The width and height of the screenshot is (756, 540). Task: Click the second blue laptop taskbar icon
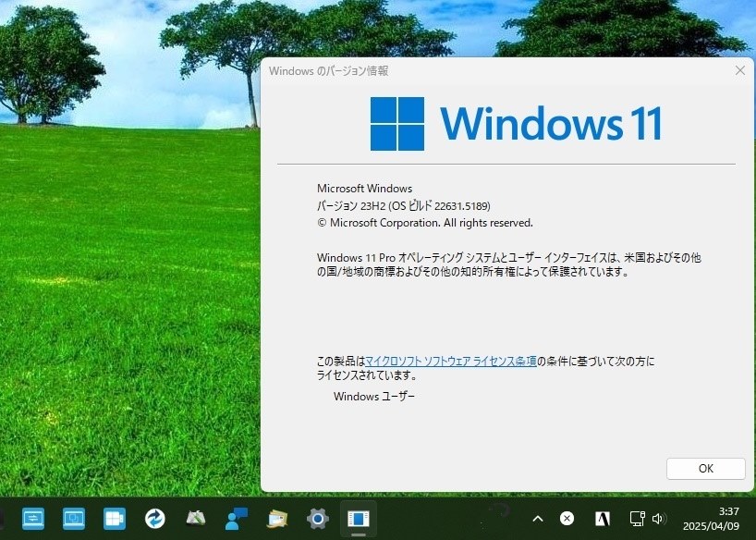pos(73,518)
